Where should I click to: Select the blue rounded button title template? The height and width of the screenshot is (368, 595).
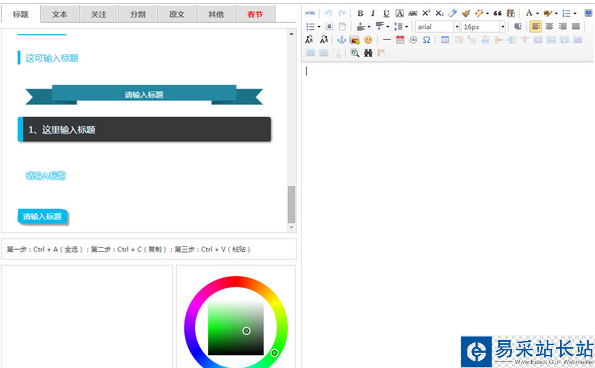tap(43, 217)
